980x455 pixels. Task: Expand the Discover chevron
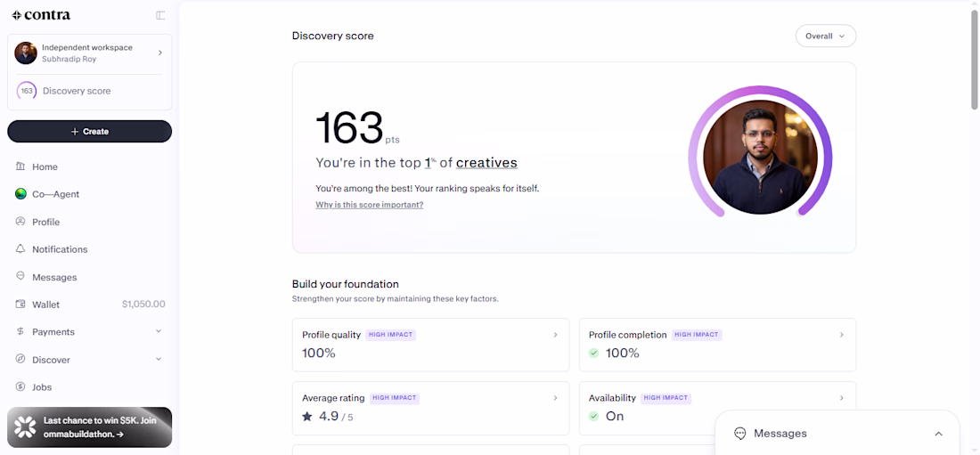pyautogui.click(x=158, y=360)
